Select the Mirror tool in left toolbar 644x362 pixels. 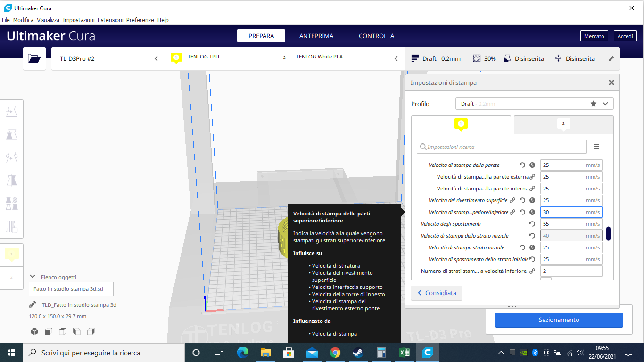point(12,181)
